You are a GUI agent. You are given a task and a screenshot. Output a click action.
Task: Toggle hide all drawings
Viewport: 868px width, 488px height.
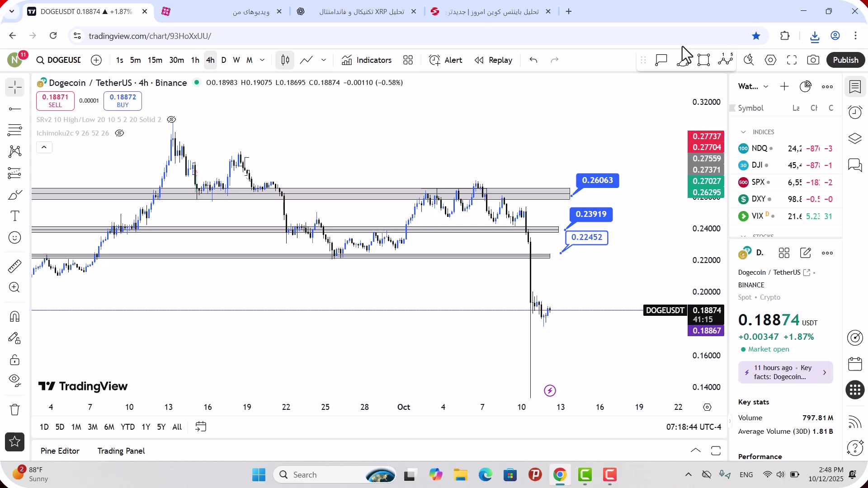point(15,381)
